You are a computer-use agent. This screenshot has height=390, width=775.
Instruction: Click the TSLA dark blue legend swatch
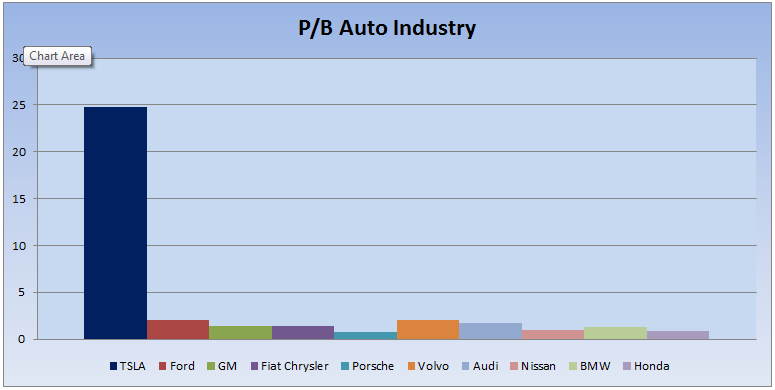pyautogui.click(x=113, y=366)
